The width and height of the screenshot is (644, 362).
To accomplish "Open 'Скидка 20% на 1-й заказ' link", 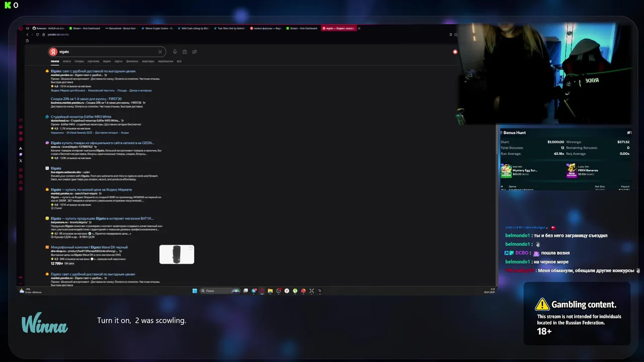I will point(86,99).
